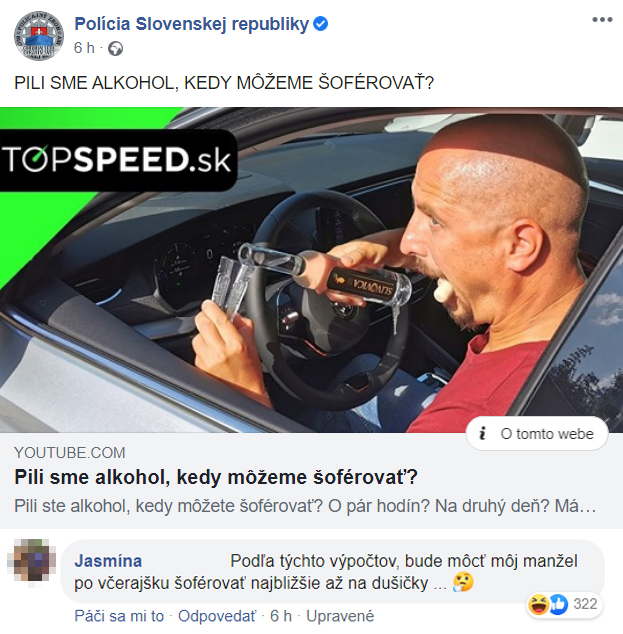Open the YouTube video thumbnail

pos(311,270)
